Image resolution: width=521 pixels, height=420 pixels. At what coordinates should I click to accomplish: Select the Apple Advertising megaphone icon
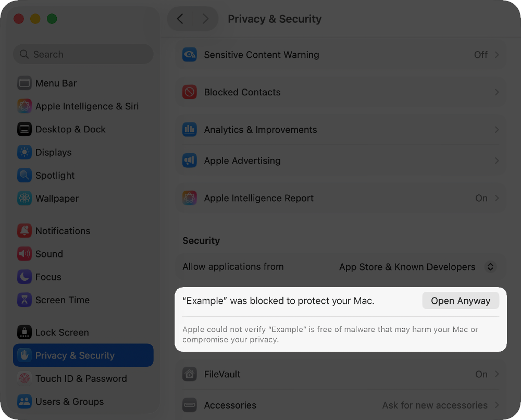(x=189, y=160)
